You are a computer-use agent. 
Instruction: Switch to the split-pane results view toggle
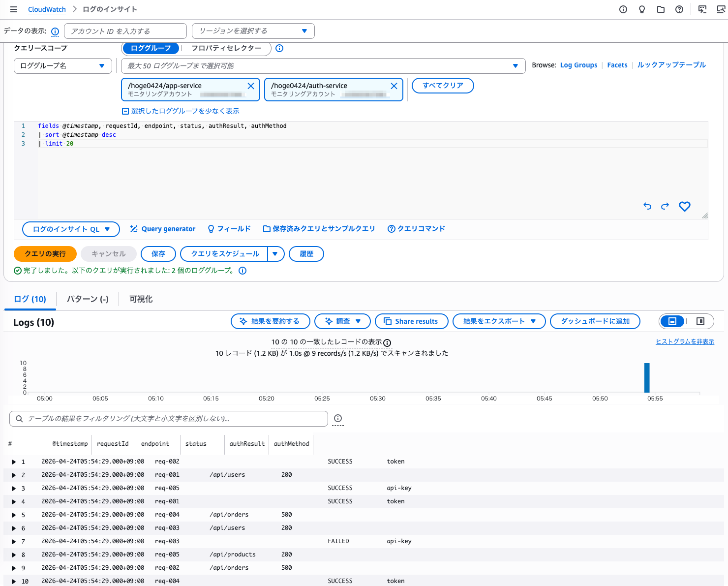point(700,321)
